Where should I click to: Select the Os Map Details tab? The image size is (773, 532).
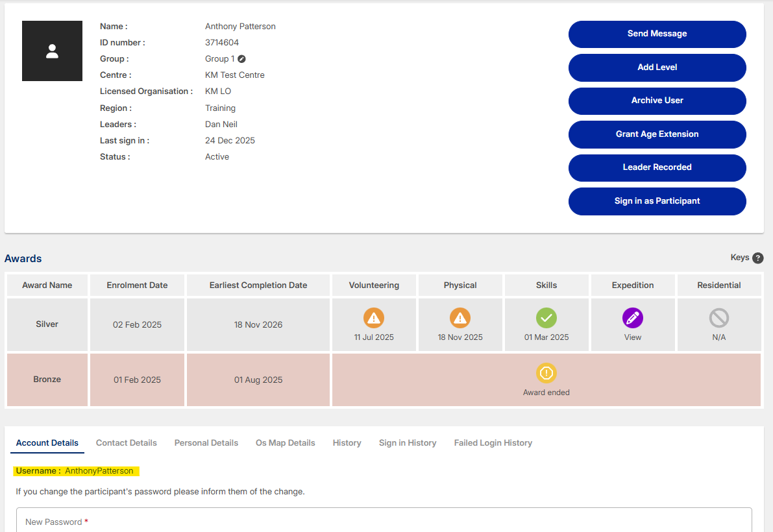click(x=285, y=443)
